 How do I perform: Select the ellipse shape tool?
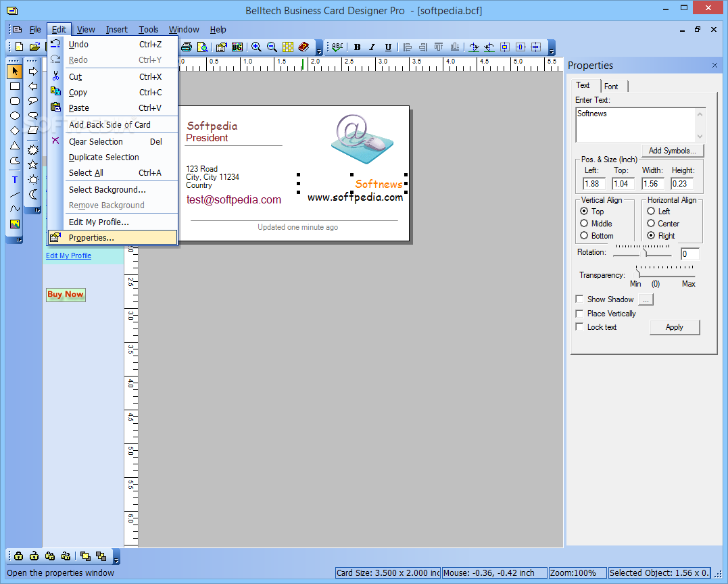click(x=15, y=116)
